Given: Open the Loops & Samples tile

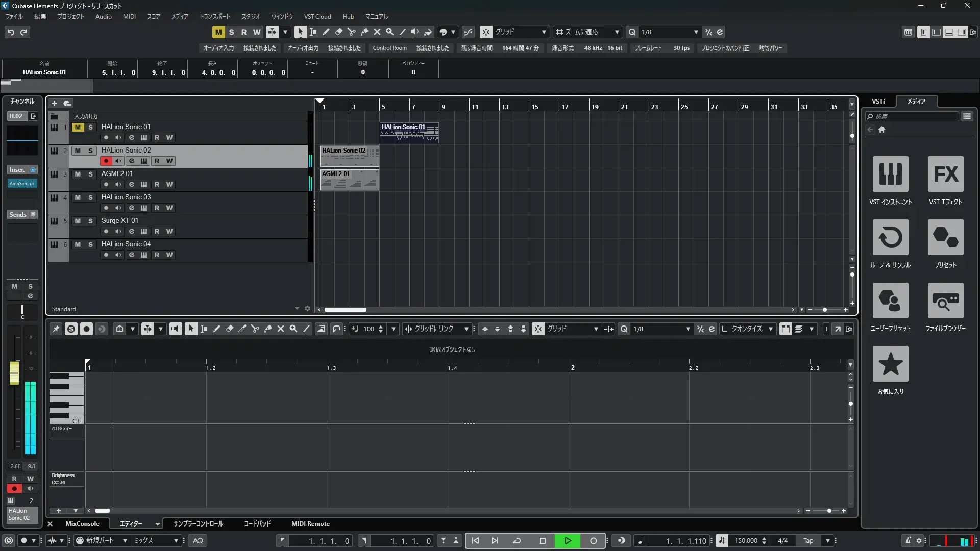Looking at the screenshot, I should coord(890,237).
